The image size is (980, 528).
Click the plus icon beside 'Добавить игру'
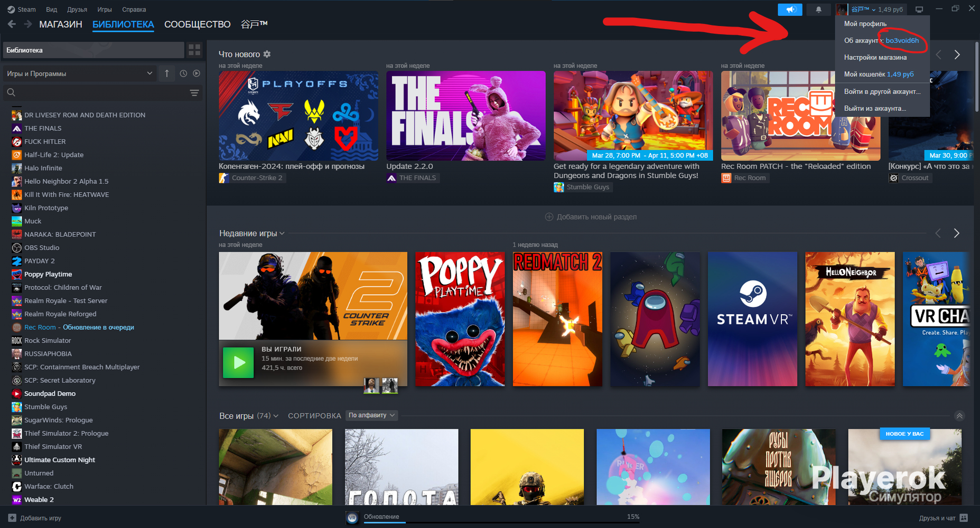click(12, 518)
